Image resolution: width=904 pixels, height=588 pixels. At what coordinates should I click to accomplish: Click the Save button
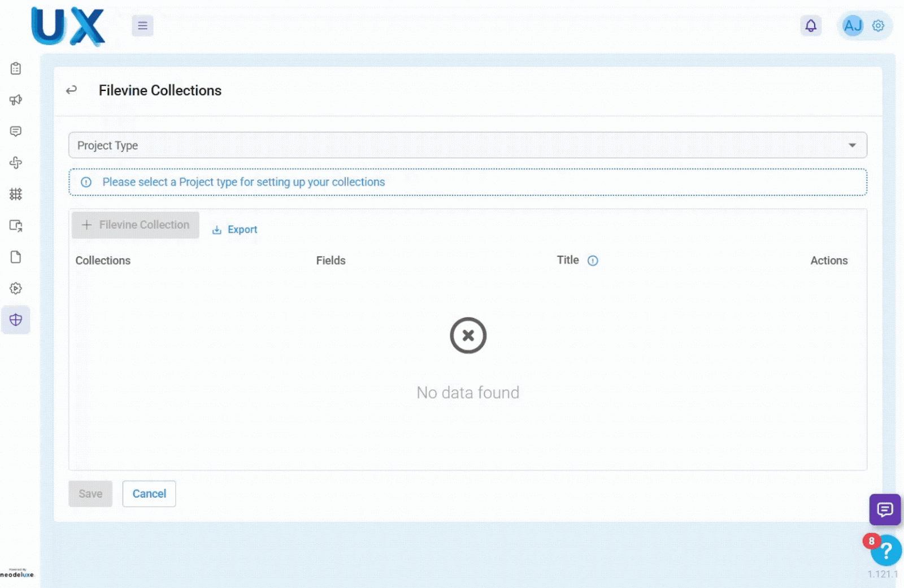[90, 494]
